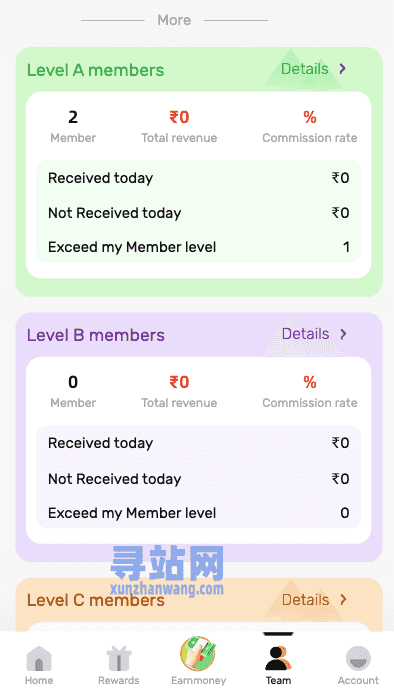This screenshot has width=394, height=688.
Task: Open the Rewards gift box icon
Action: click(x=119, y=659)
